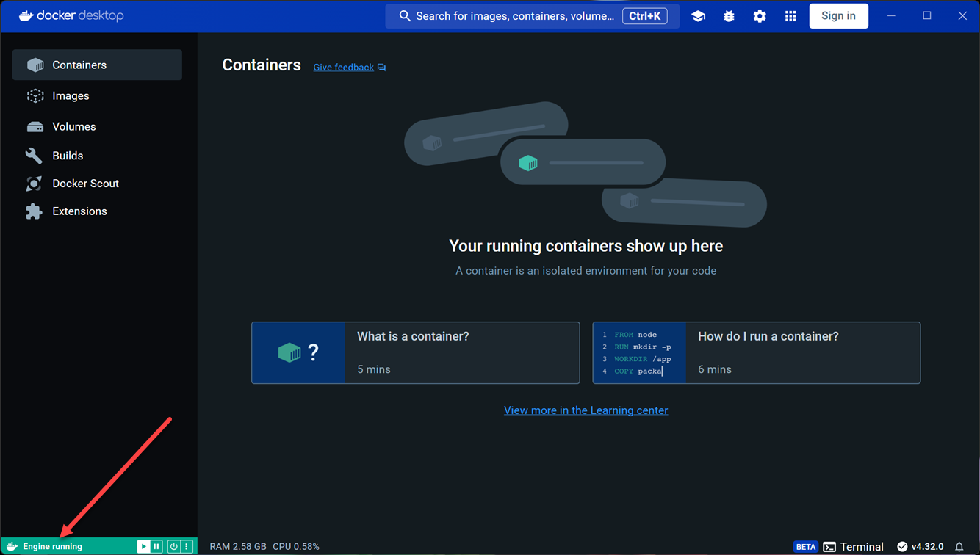
Task: Click the Builds wrench icon
Action: tap(34, 156)
